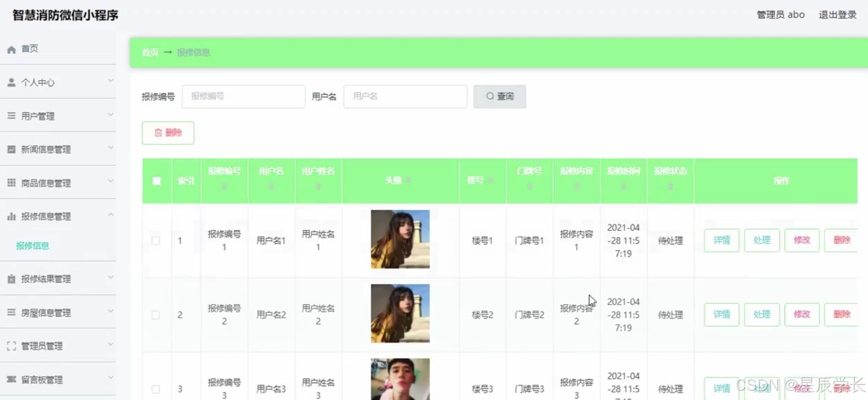Click the lines icon for 房屋信息管理

click(12, 312)
